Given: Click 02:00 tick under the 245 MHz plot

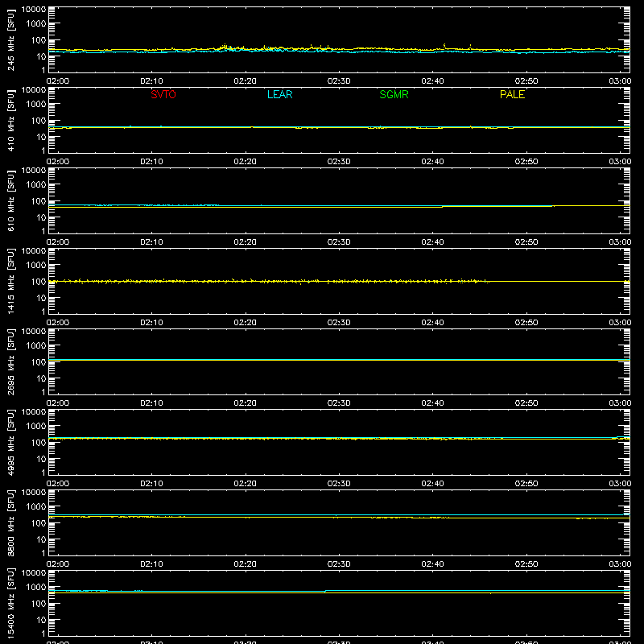Looking at the screenshot, I should click(58, 81).
